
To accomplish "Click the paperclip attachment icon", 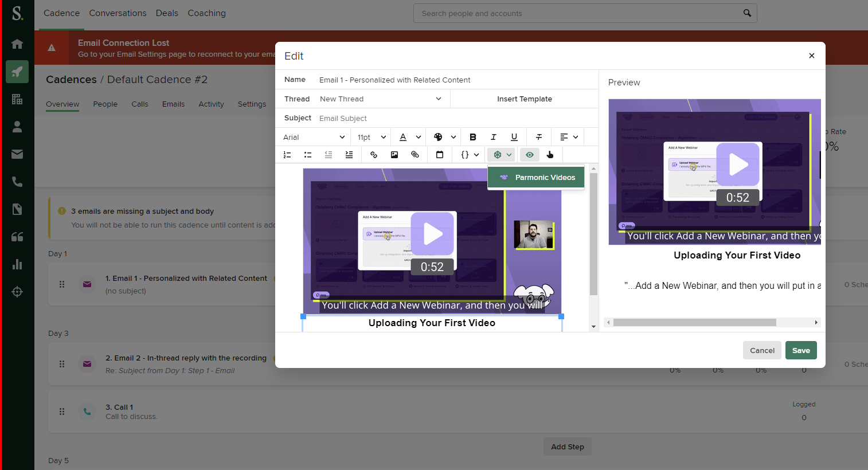I will (415, 155).
